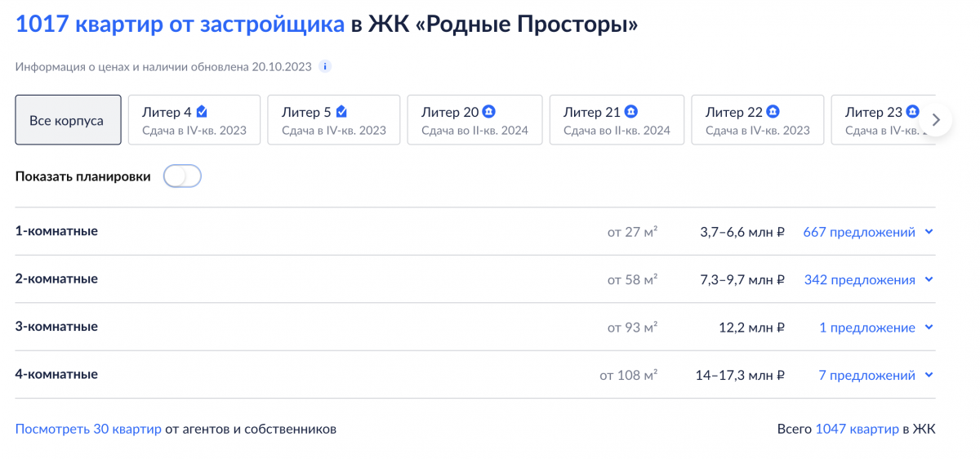Click the verified checkmark badge on Литер 4

pyautogui.click(x=202, y=112)
